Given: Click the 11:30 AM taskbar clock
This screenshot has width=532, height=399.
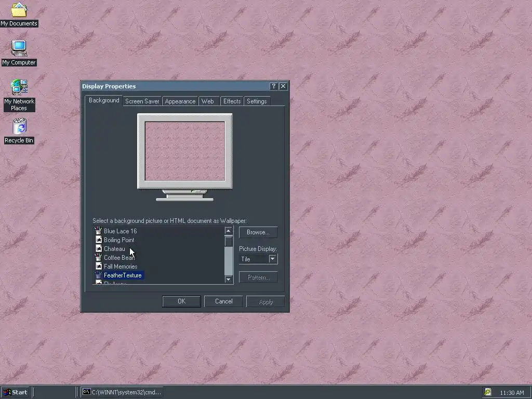Looking at the screenshot, I should tap(512, 393).
